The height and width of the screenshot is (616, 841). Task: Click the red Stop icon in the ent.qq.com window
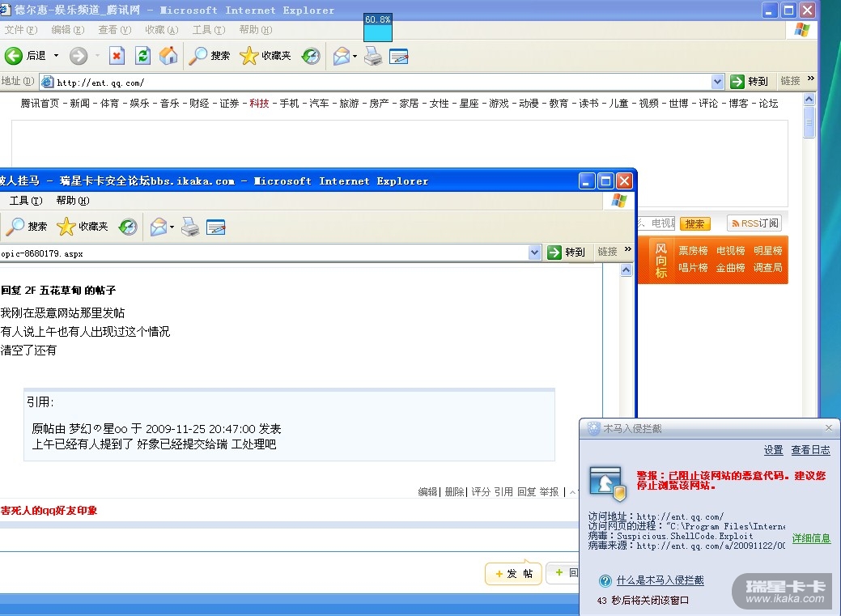(117, 55)
